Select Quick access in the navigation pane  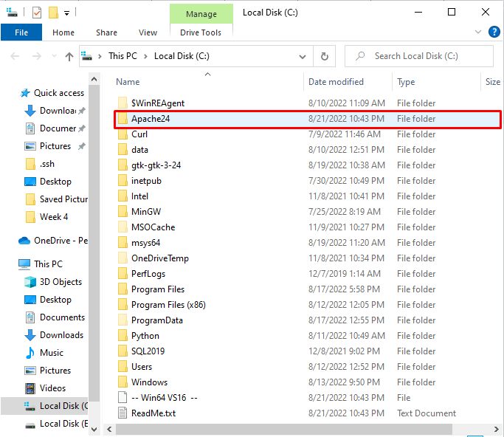pos(52,93)
